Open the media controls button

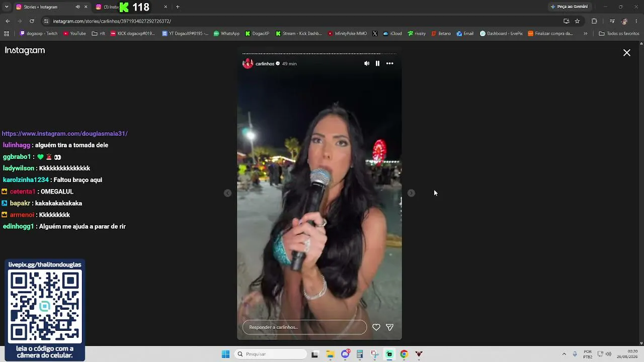coord(612,21)
